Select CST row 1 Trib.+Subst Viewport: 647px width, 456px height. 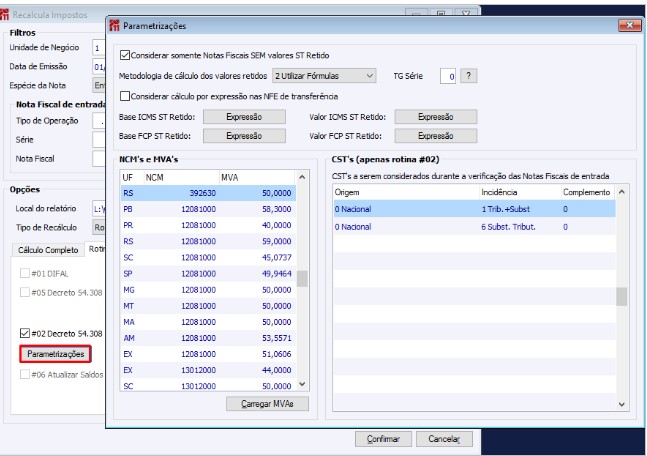click(474, 209)
